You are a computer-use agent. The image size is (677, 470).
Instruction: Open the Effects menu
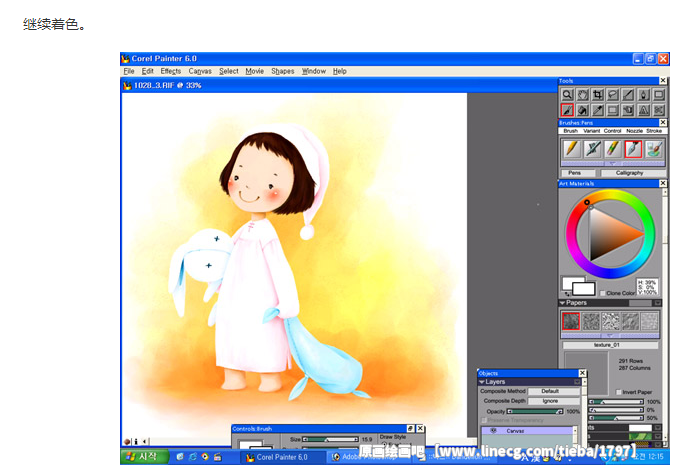coord(171,71)
